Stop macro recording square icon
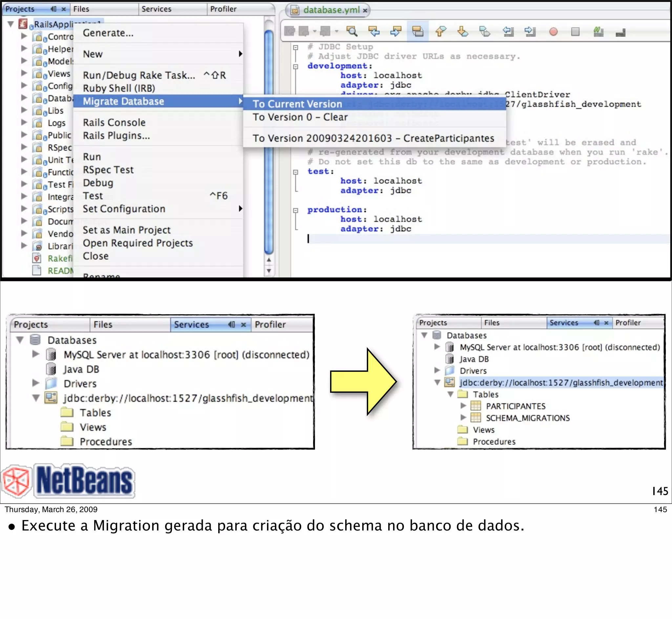The width and height of the screenshot is (672, 619). 575,32
